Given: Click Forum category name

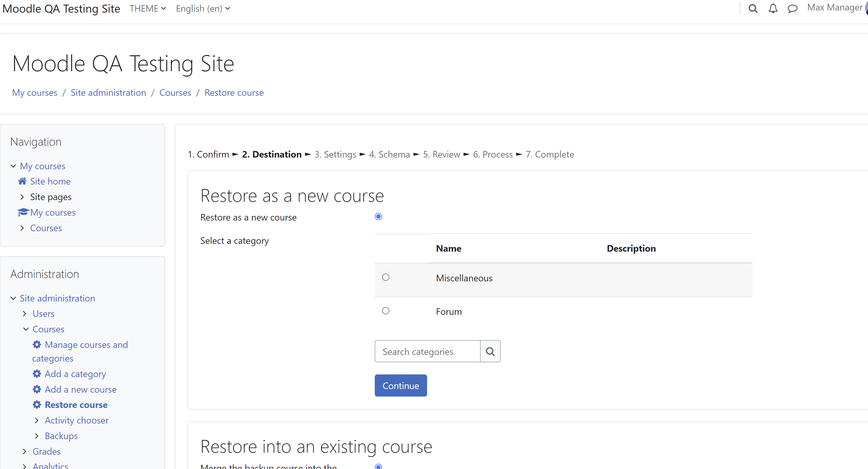Looking at the screenshot, I should 449,312.
